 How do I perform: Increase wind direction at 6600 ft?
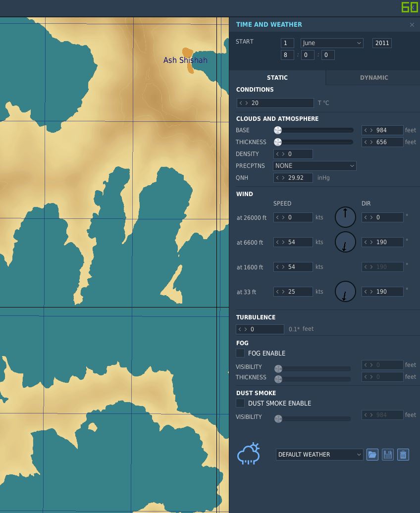[x=371, y=242]
